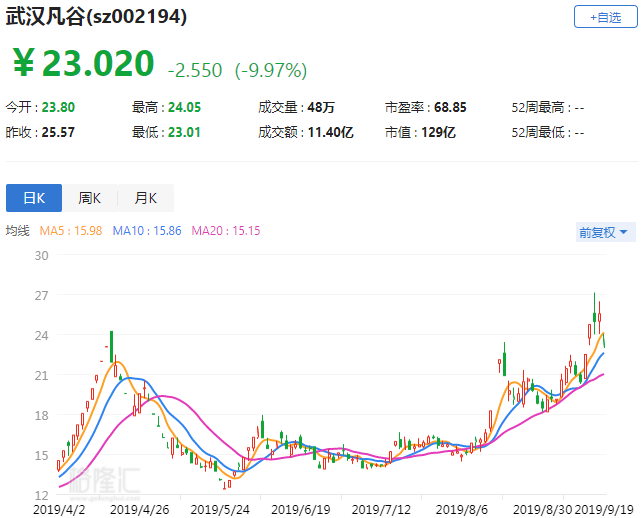Toggle the pink MA20 line legend
Image resolution: width=644 pixels, height=518 pixels.
pos(227,231)
